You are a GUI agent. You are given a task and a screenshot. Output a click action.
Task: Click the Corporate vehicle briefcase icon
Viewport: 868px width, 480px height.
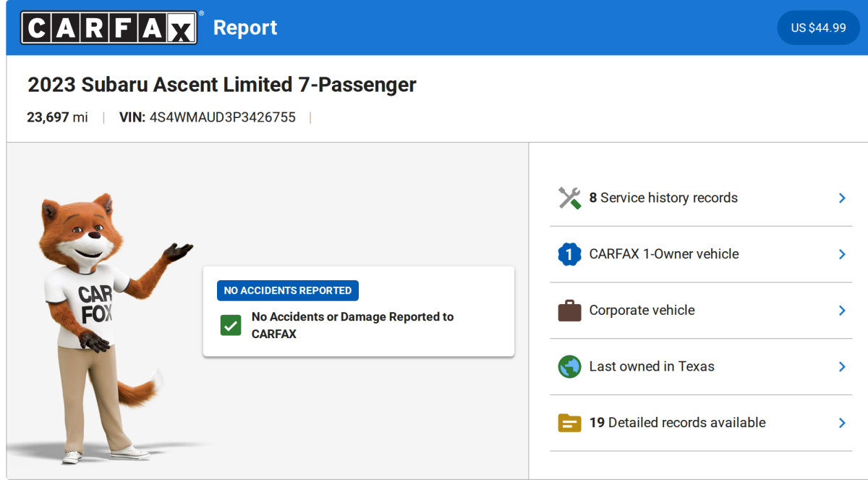(x=569, y=310)
